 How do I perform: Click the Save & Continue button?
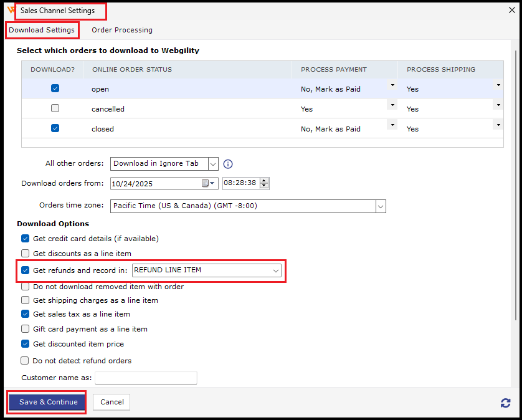point(48,402)
